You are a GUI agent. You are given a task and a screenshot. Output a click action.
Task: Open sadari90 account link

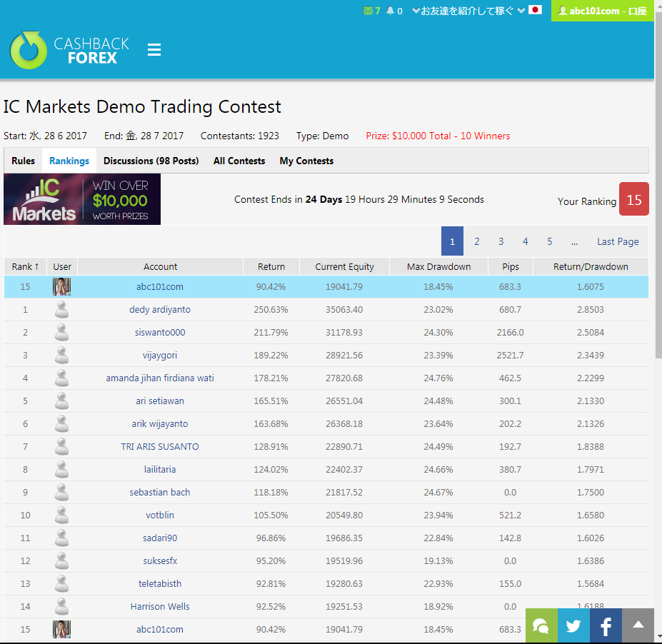[160, 538]
